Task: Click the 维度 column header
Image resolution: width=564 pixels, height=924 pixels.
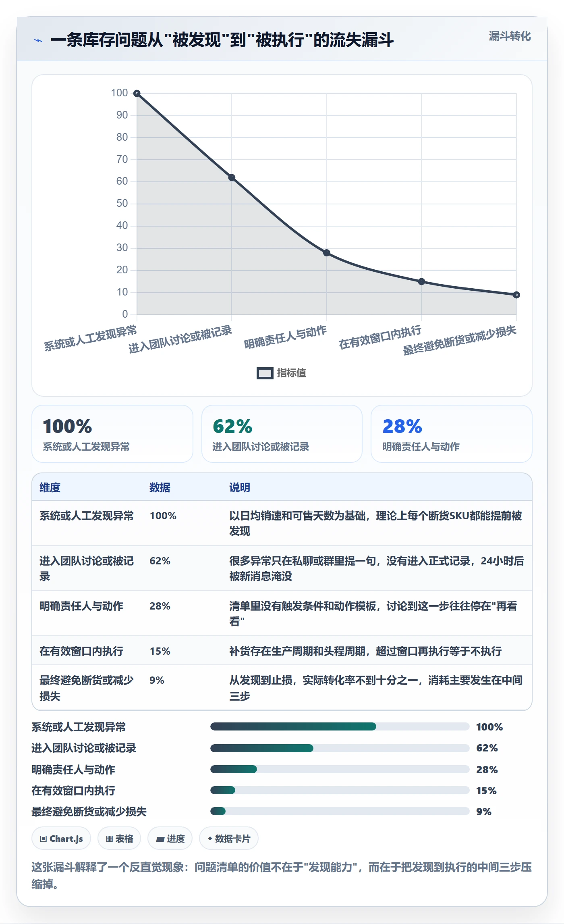Action: pyautogui.click(x=50, y=487)
